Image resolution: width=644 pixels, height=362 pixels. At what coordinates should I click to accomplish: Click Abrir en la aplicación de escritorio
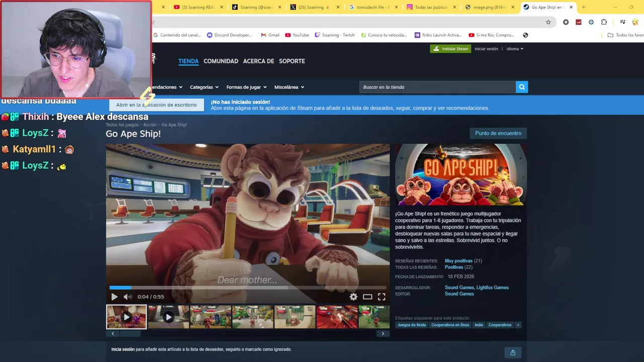[x=156, y=105]
